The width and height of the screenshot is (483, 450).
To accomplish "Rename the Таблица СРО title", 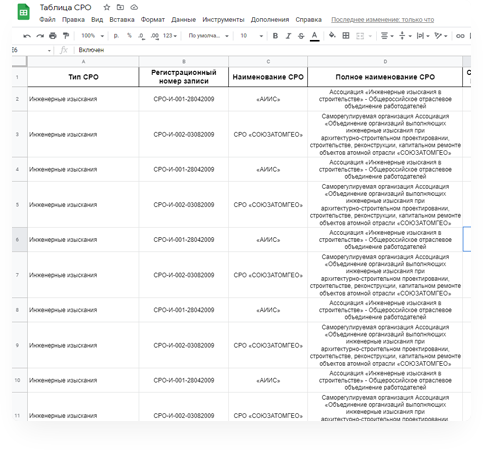I will click(65, 7).
